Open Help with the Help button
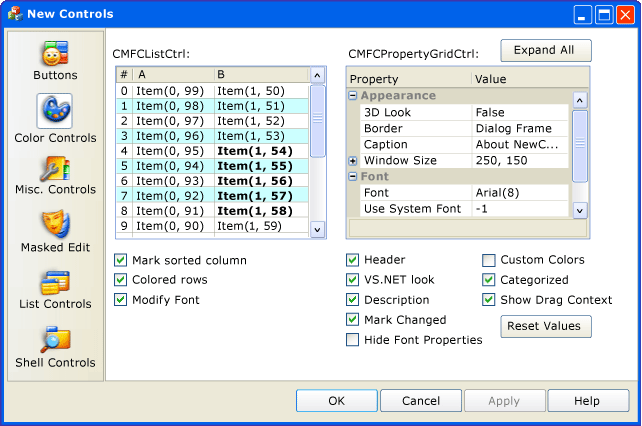Image resolution: width=642 pixels, height=426 pixels. (x=588, y=401)
